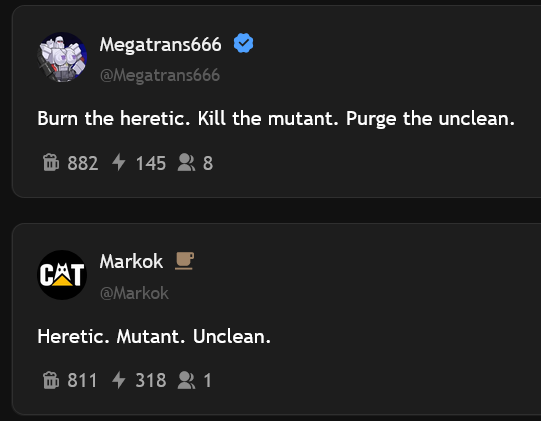This screenshot has height=421, width=541.
Task: Click Markok's CAT logo avatar
Action: point(62,275)
